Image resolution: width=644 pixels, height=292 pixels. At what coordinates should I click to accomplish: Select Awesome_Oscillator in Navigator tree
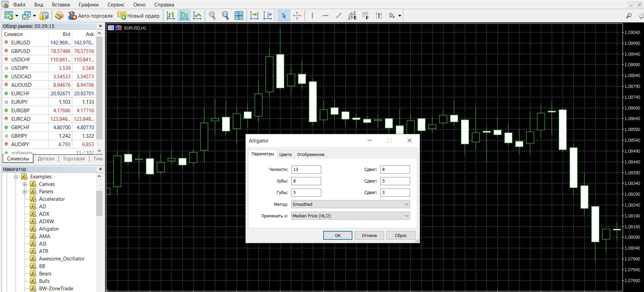[62, 259]
